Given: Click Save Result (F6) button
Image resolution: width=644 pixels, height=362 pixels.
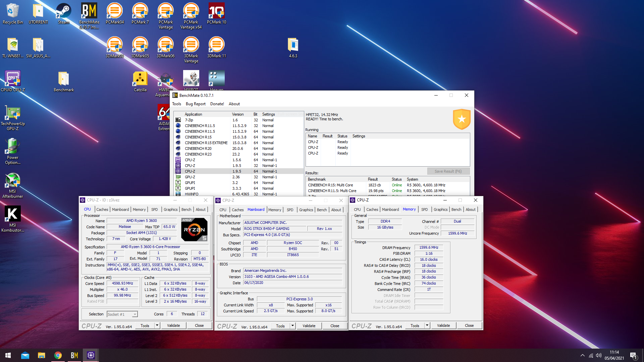Looking at the screenshot, I should click(x=448, y=171).
